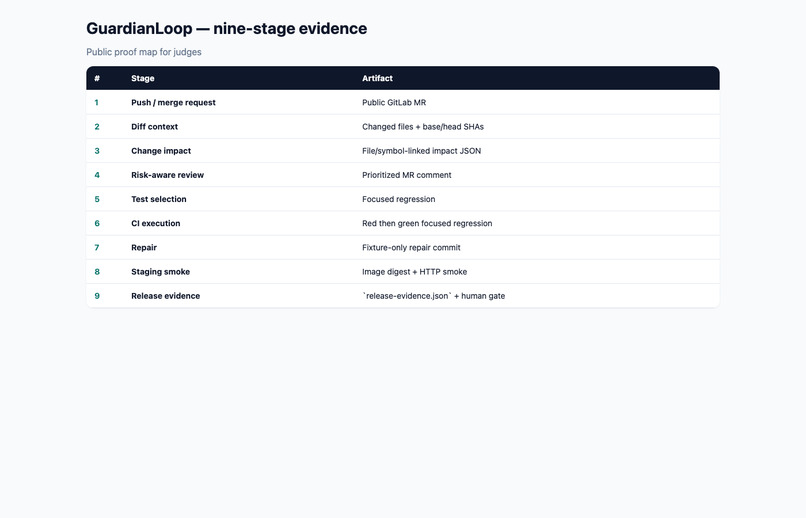Click Changed files + base/head SHAs

coord(423,126)
